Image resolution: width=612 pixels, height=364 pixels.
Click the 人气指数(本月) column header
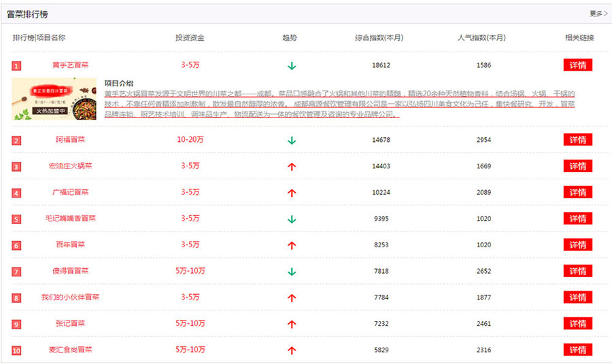(481, 38)
